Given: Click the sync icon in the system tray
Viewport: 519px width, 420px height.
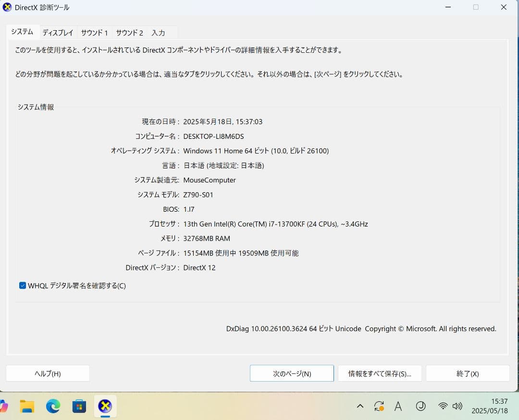Looking at the screenshot, I should pos(379,406).
